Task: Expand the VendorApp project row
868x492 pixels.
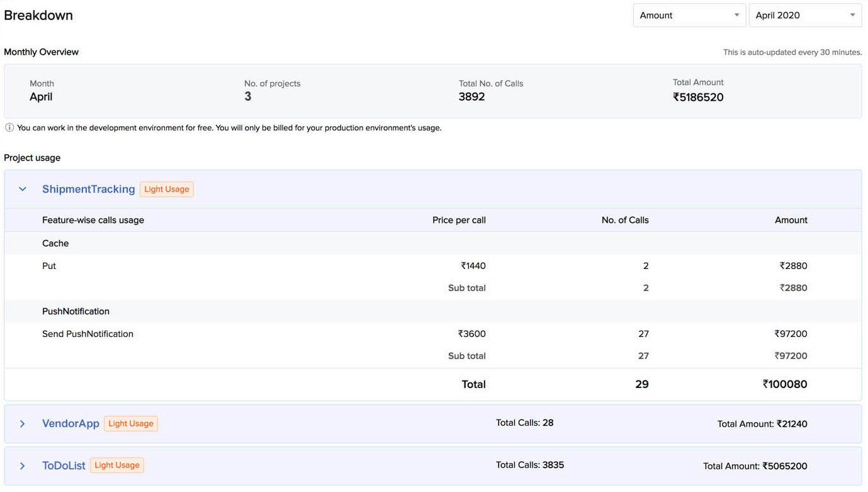Action: click(22, 423)
